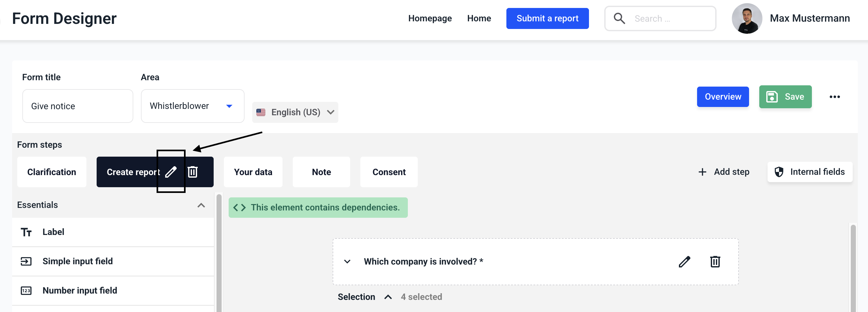Viewport: 868px width, 312px height.
Task: Expand the 'Which company is involved?' chevron
Action: click(347, 261)
